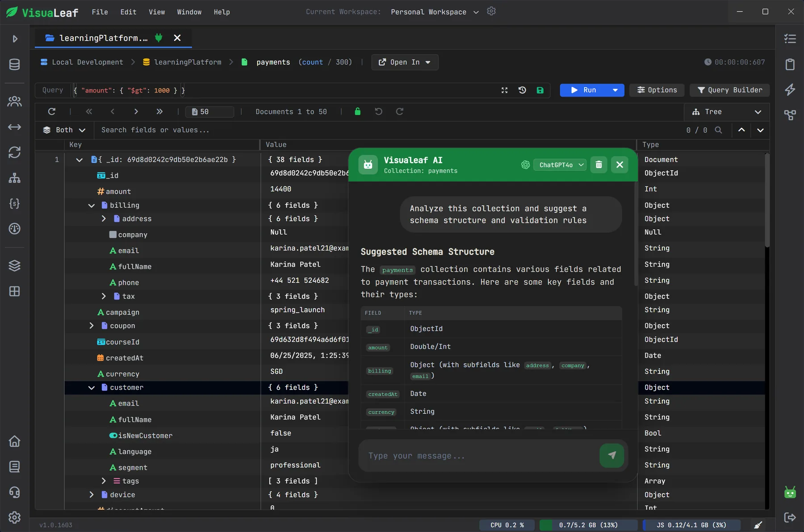This screenshot has height=532, width=804.
Task: Open the clipboard icon in right sidebar
Action: point(790,64)
